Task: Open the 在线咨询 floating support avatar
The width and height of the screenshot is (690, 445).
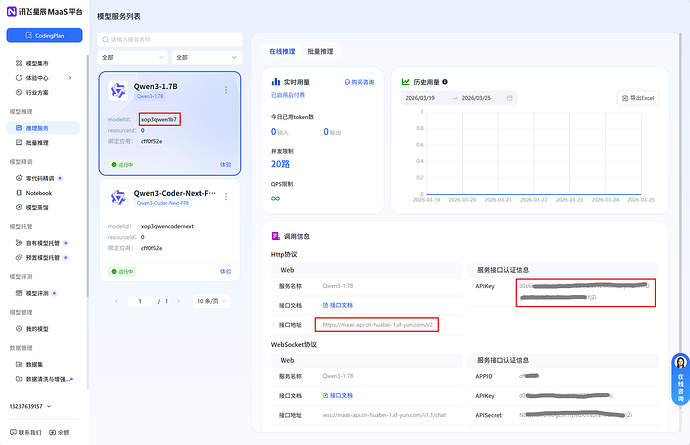Action: 680,366
